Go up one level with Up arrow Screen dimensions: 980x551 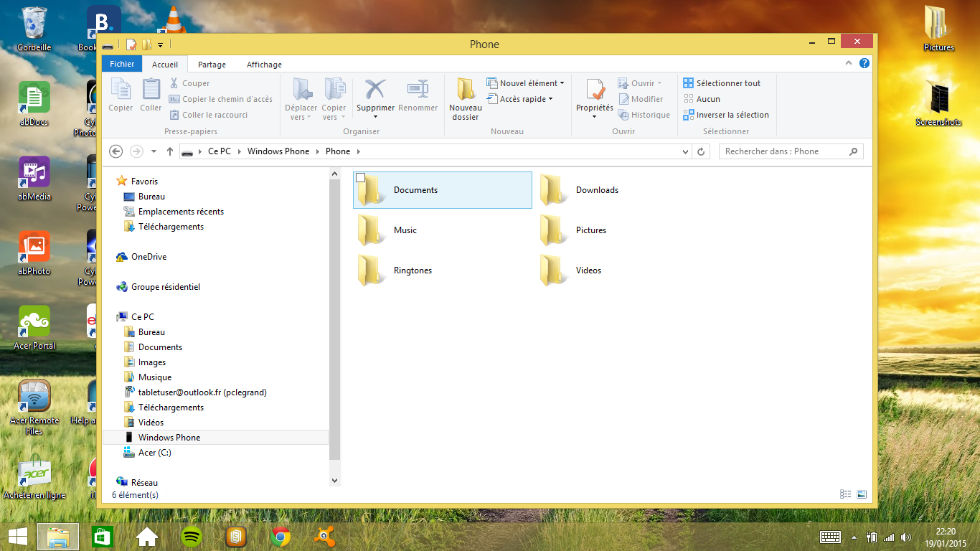(x=169, y=151)
